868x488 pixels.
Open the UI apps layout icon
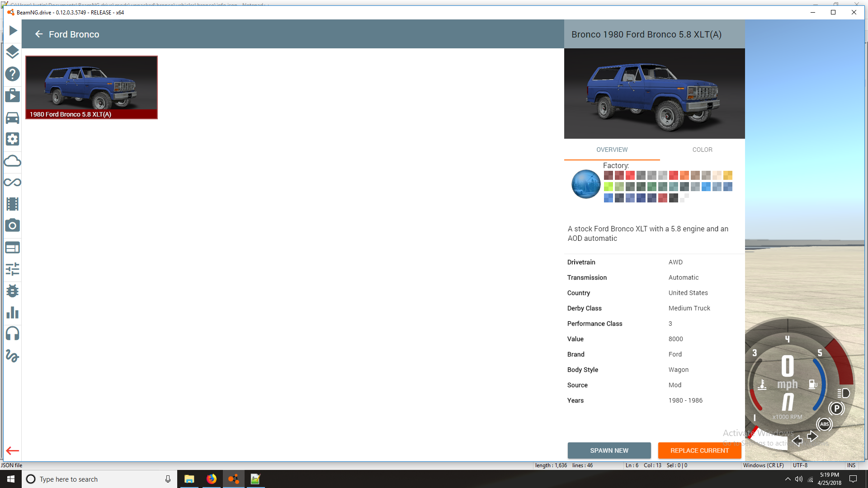[13, 248]
